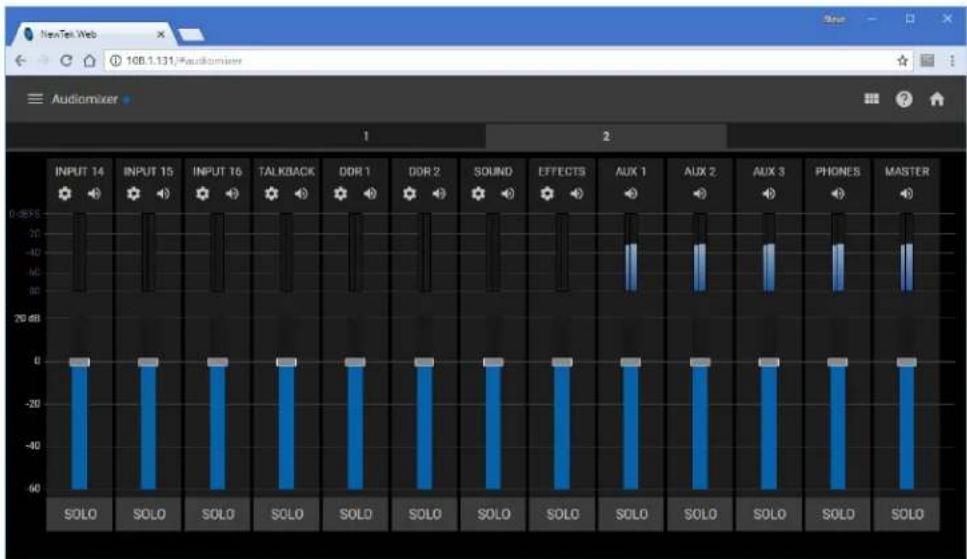The width and height of the screenshot is (967, 559).
Task: Mute the AUX 3 output
Action: tap(768, 194)
